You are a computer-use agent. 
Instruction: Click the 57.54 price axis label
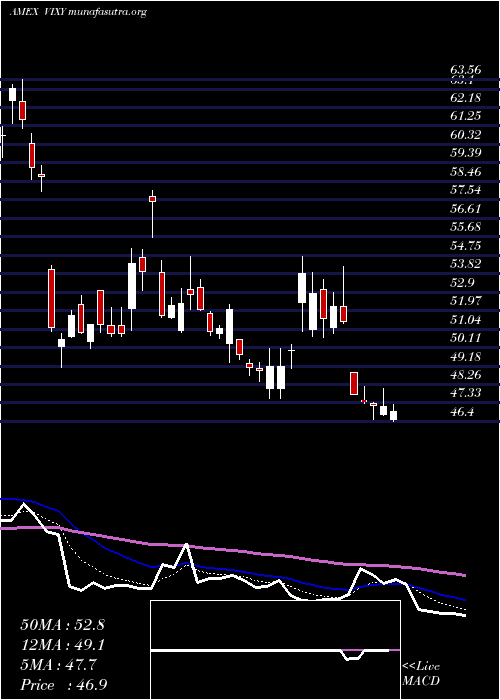tap(466, 190)
